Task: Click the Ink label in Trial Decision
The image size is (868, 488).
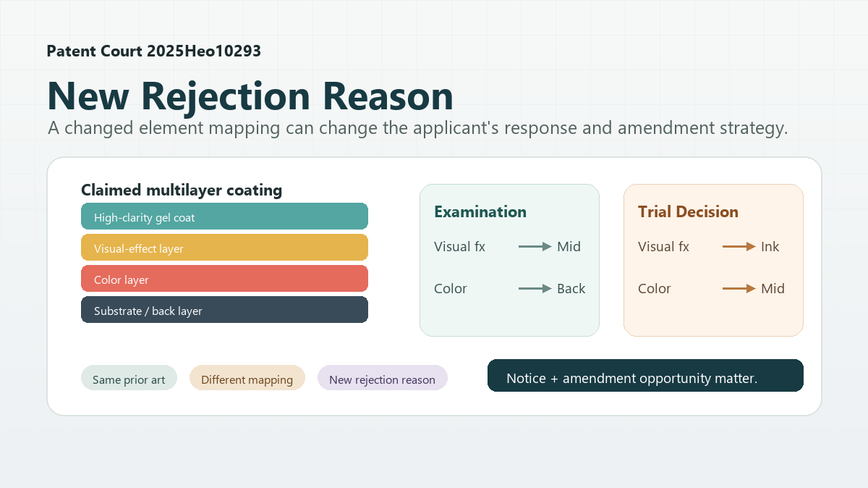Action: pyautogui.click(x=770, y=247)
